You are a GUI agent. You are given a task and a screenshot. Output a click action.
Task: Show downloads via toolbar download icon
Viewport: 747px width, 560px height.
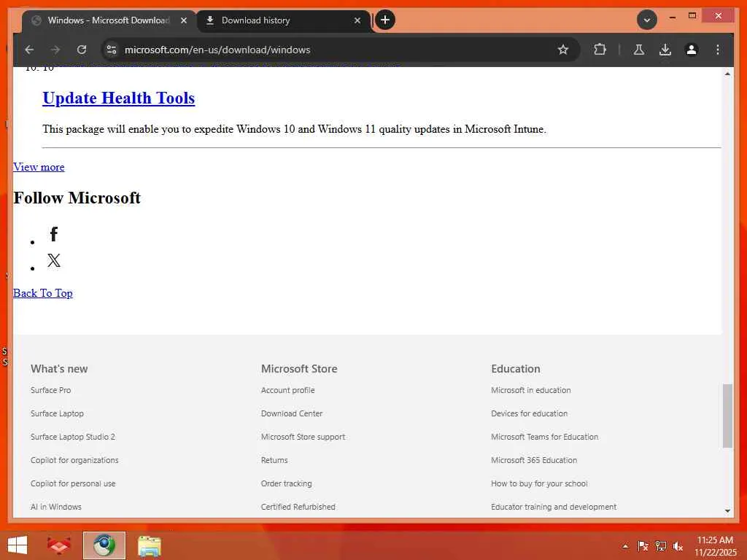[x=665, y=50]
